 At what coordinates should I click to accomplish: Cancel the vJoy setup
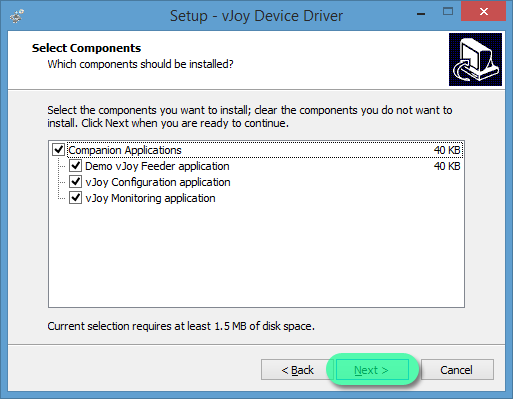pyautogui.click(x=457, y=370)
